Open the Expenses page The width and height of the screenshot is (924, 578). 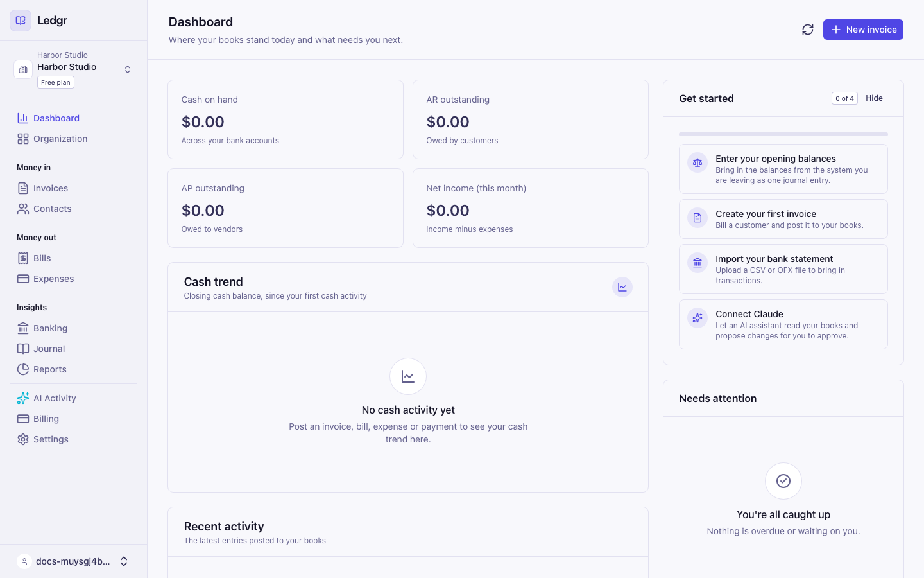73,279
